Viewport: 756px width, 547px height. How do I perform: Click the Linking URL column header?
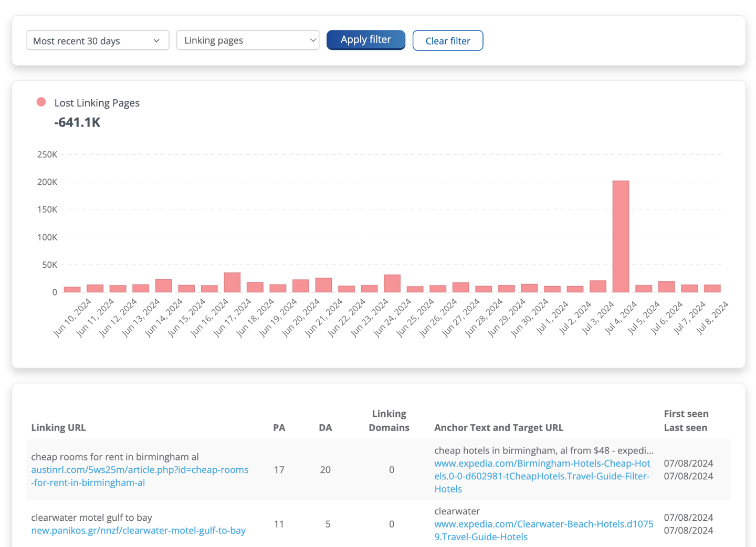coord(58,427)
